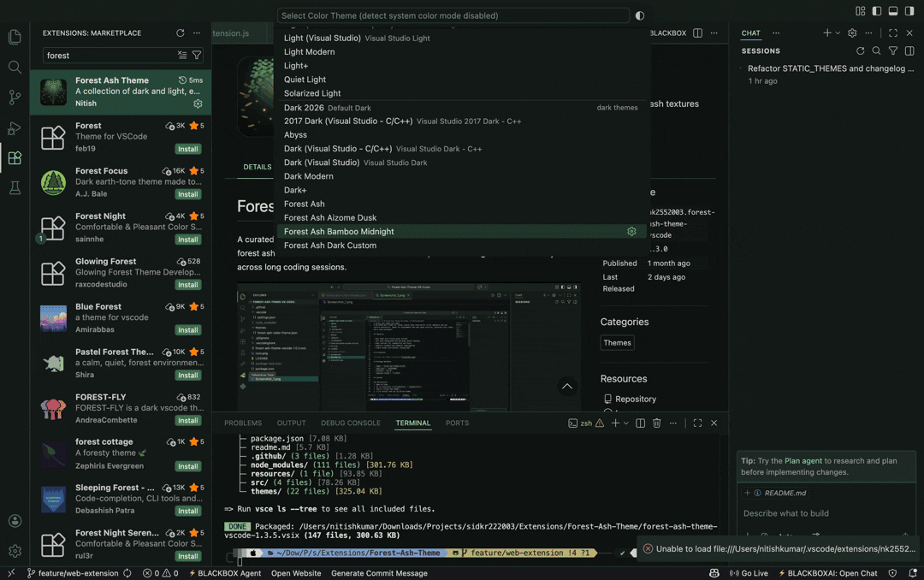This screenshot has height=580, width=924.
Task: Open the Explorer view in activity bar
Action: pos(15,37)
